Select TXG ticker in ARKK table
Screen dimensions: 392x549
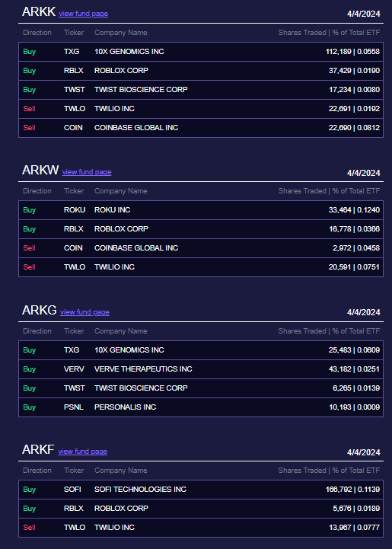pos(72,52)
